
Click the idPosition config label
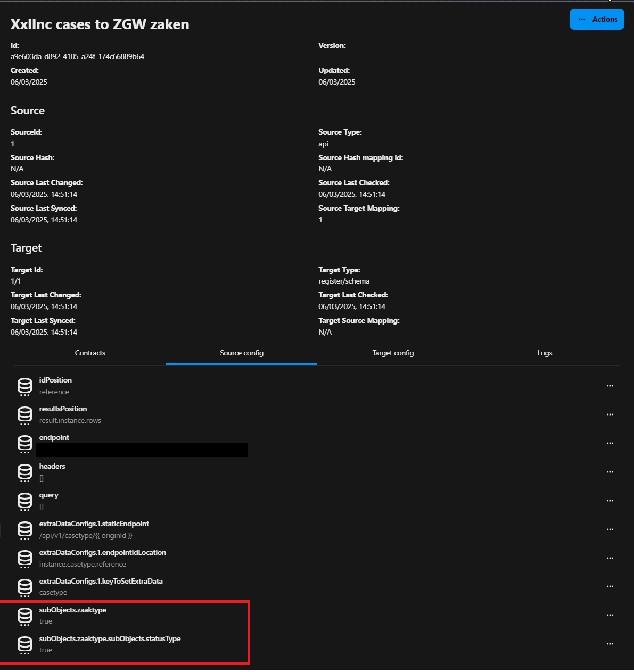pyautogui.click(x=55, y=380)
